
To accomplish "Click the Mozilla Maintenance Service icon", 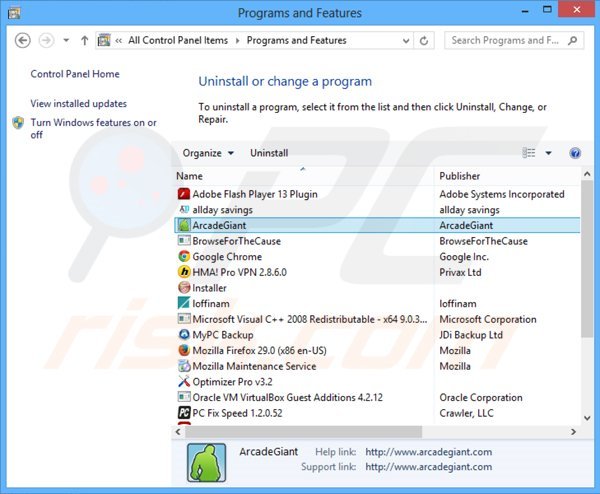I will click(184, 366).
